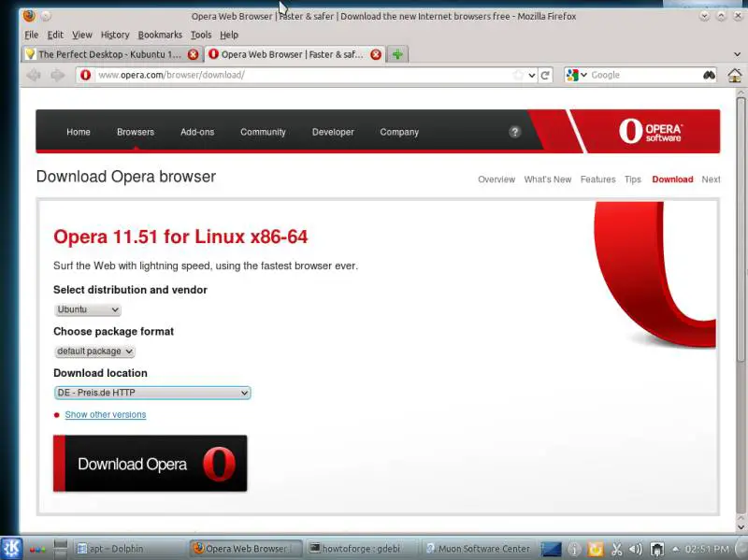Open Browsers in the Opera navbar
The width and height of the screenshot is (748, 560).
point(136,132)
